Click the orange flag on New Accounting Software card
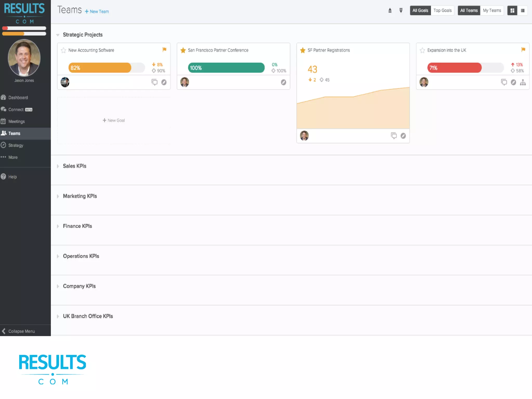Image resolution: width=532 pixels, height=399 pixels. click(164, 50)
